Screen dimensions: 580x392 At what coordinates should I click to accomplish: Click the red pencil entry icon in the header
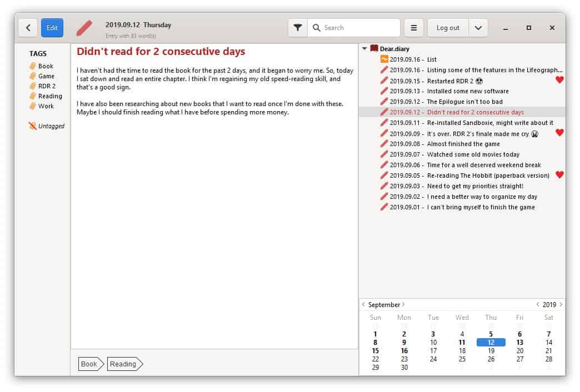click(x=84, y=27)
